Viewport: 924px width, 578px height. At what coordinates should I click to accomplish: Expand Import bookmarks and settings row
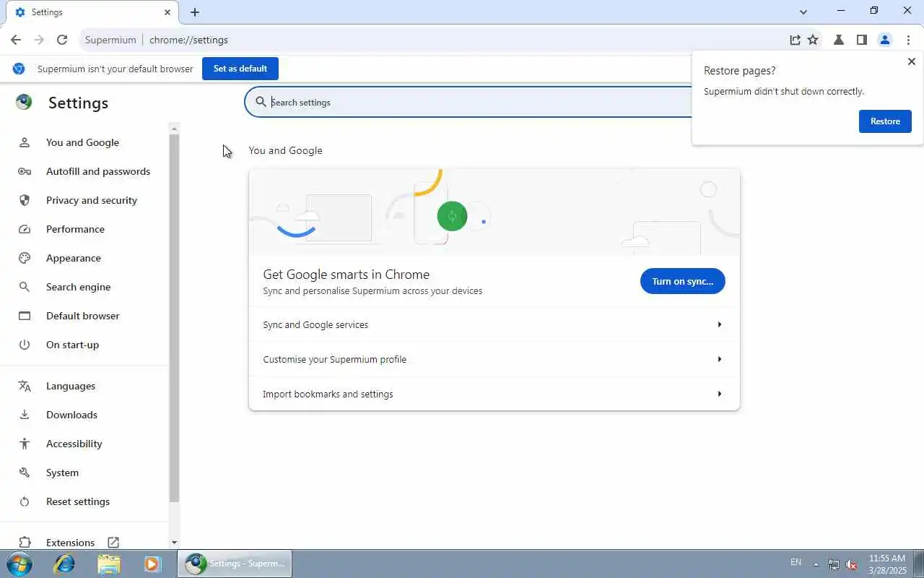pyautogui.click(x=494, y=394)
